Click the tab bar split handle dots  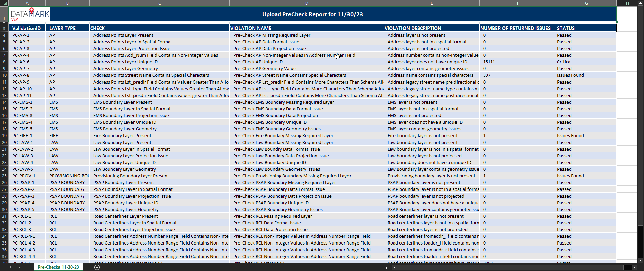point(387,267)
